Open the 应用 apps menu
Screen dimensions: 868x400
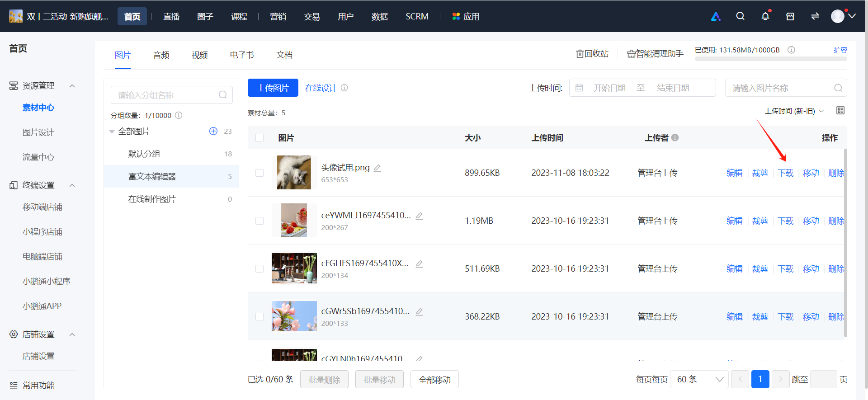pyautogui.click(x=466, y=16)
